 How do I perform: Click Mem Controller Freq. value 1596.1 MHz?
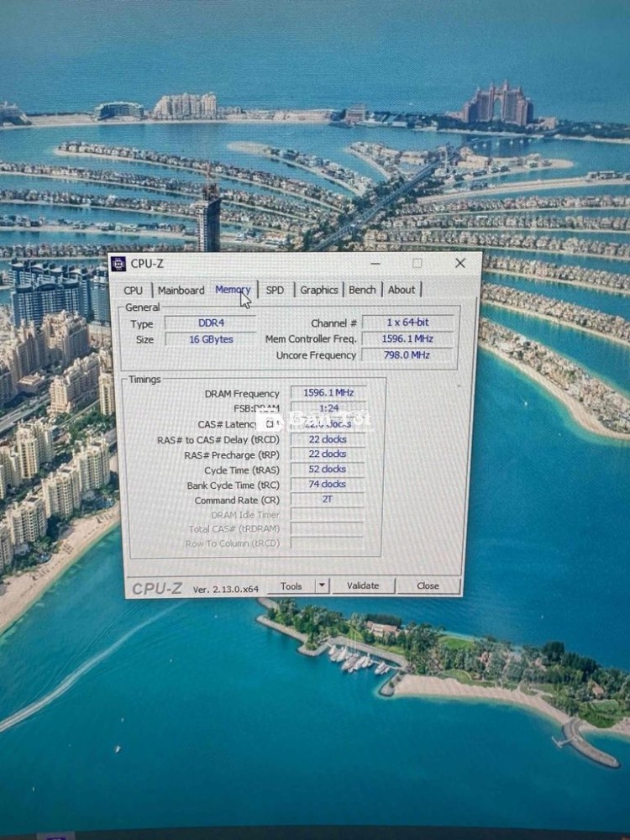(x=407, y=339)
